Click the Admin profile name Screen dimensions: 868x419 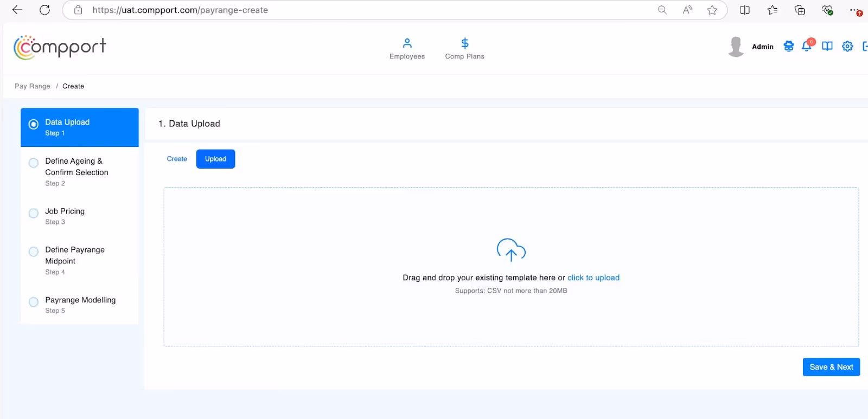[763, 47]
